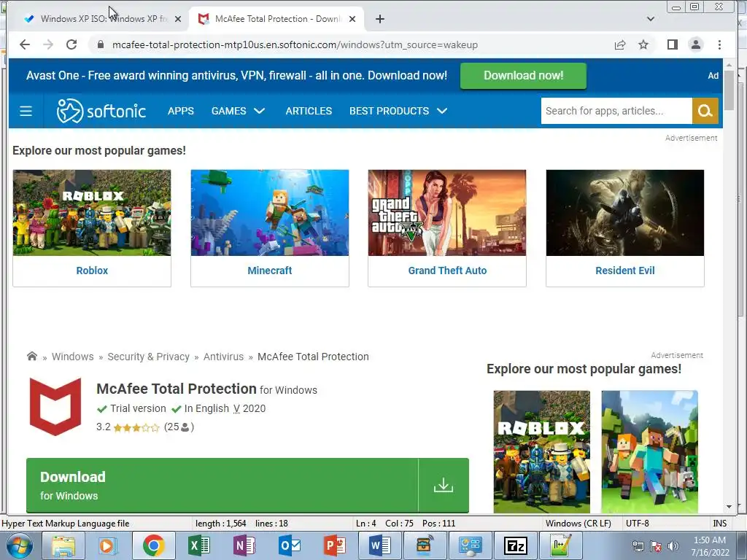Click the volume speaker tray icon
Image resolution: width=747 pixels, height=560 pixels.
tap(673, 546)
